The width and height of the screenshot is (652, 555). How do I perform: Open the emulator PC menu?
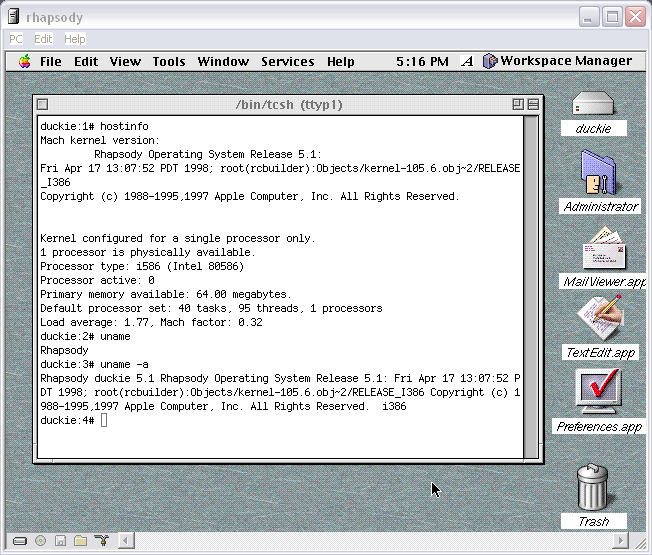(16, 39)
